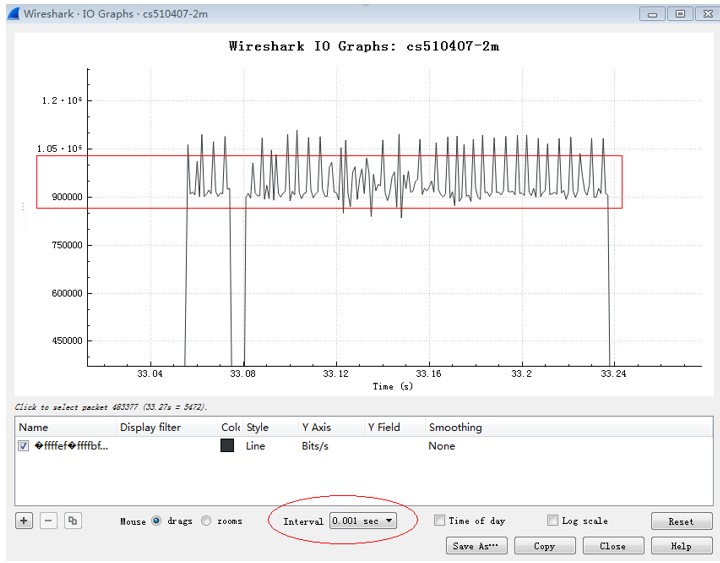Add a new graph with plus button

[x=24, y=521]
